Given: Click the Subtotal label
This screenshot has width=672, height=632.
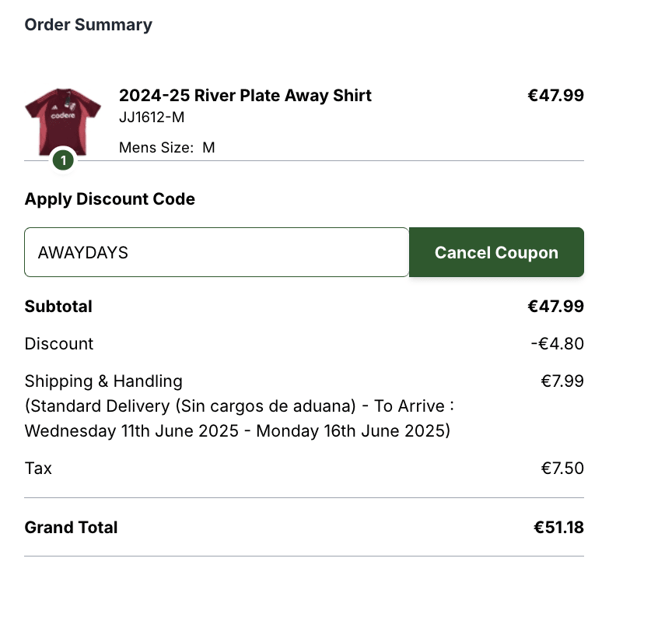Looking at the screenshot, I should click(x=58, y=307).
